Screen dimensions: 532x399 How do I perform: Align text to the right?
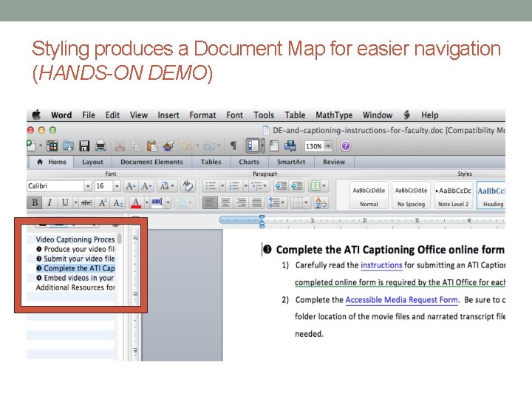[x=241, y=203]
